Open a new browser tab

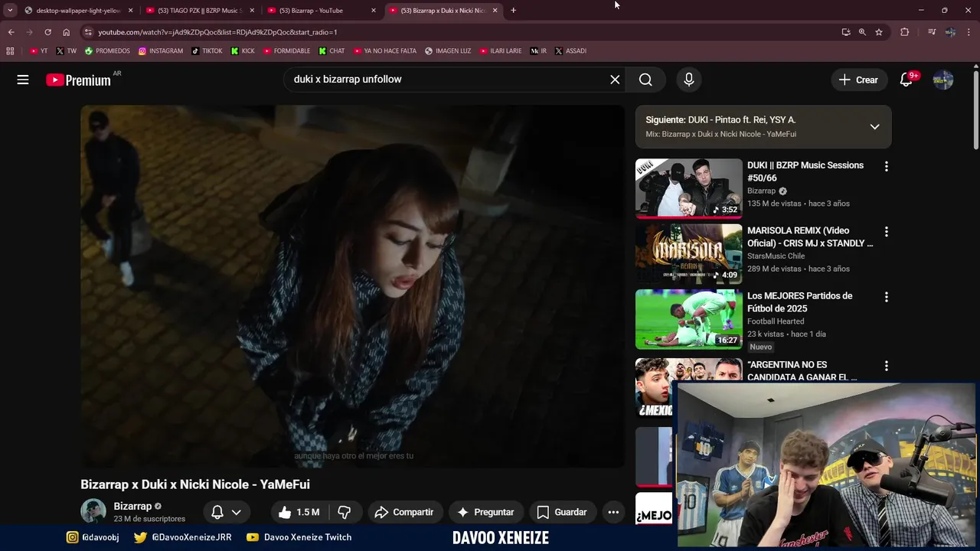[513, 11]
